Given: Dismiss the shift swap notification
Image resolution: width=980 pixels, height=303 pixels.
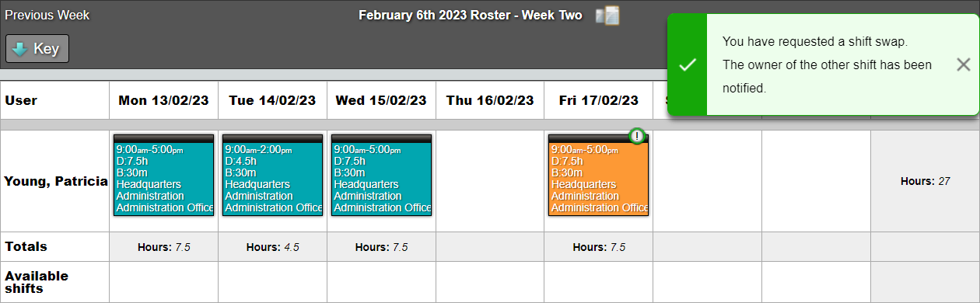Looking at the screenshot, I should (963, 64).
